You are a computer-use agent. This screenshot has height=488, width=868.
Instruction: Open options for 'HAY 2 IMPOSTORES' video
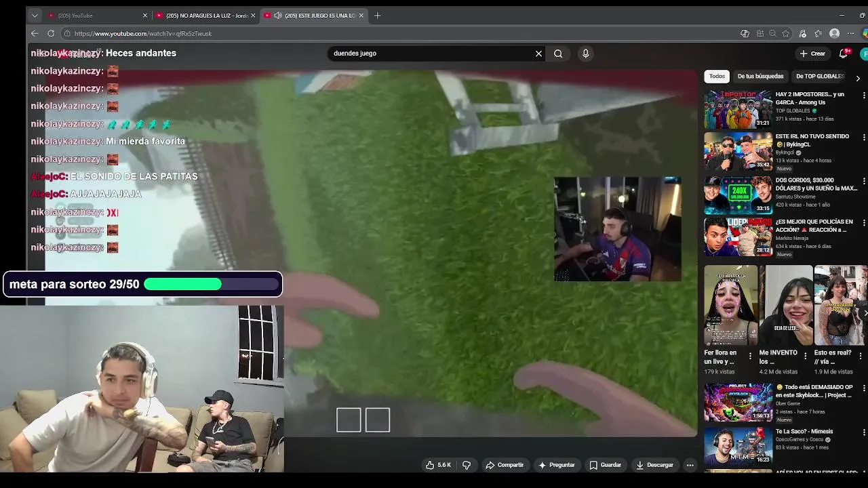tap(864, 96)
